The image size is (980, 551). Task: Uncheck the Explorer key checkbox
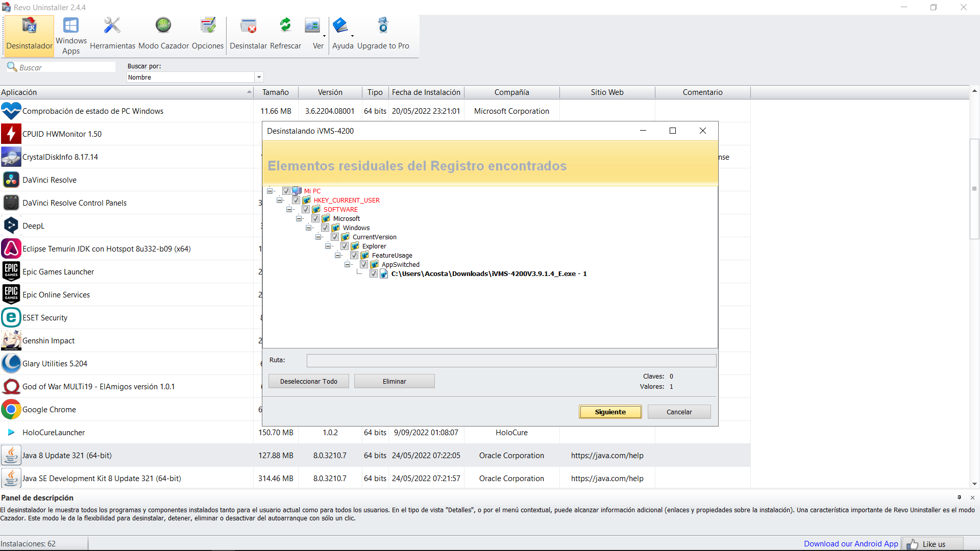tap(345, 246)
